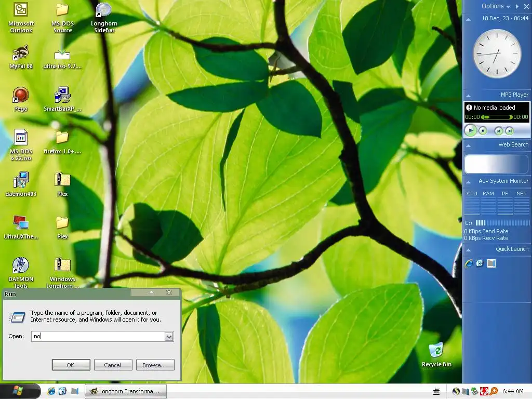
Task: Click the Open text field in Run
Action: pyautogui.click(x=98, y=336)
